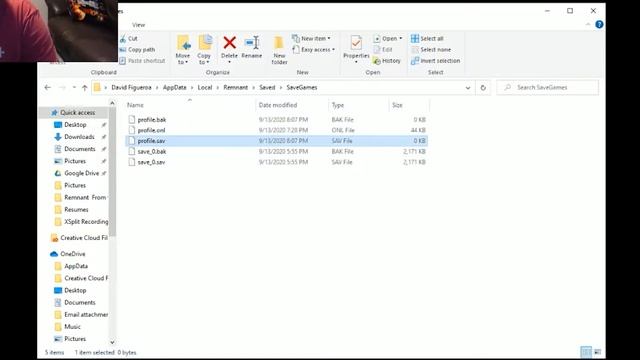Open the New item dropdown
The height and width of the screenshot is (360, 640).
311,38
